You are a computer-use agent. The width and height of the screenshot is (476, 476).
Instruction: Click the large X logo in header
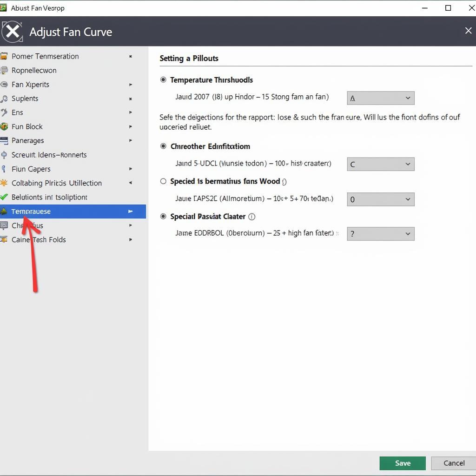click(12, 31)
